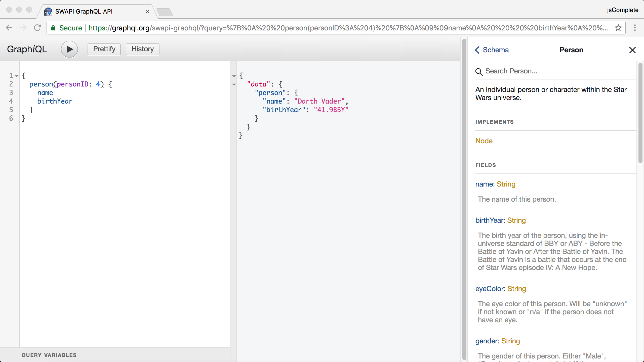Click the address bar URL
This screenshot has height=362, width=644.
348,28
